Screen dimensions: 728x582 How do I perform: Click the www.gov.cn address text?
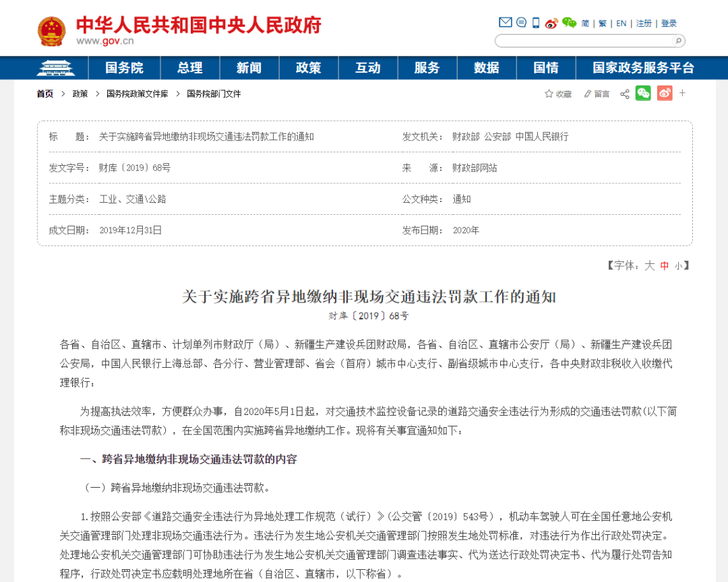tap(105, 41)
